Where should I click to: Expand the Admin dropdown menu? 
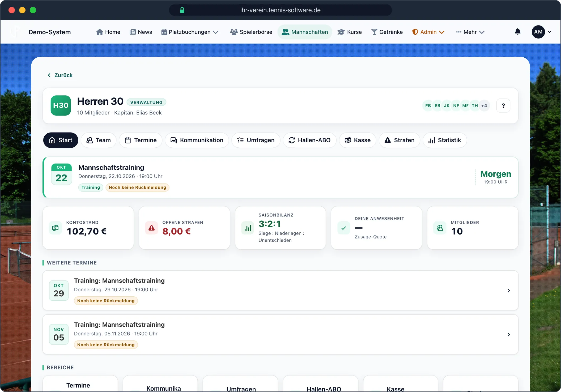pyautogui.click(x=428, y=32)
